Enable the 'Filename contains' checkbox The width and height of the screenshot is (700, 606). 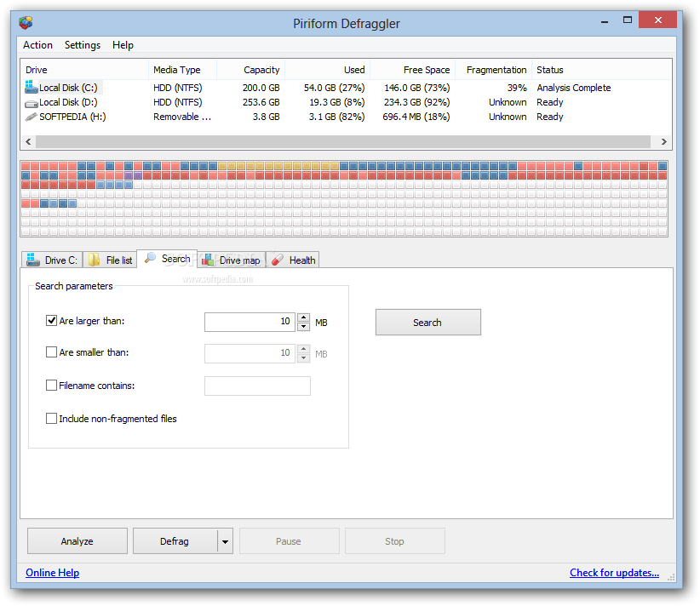[51, 385]
